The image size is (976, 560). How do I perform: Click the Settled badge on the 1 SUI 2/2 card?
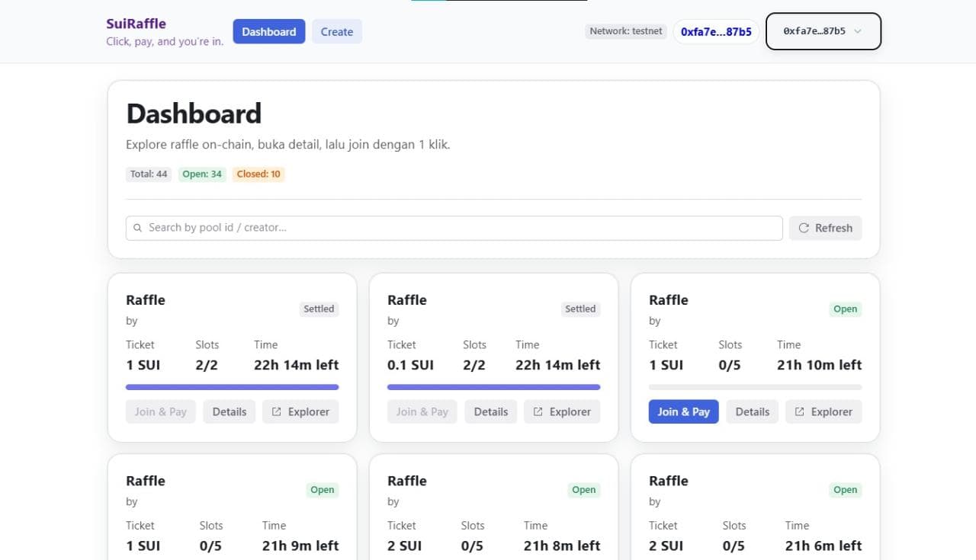click(x=319, y=309)
